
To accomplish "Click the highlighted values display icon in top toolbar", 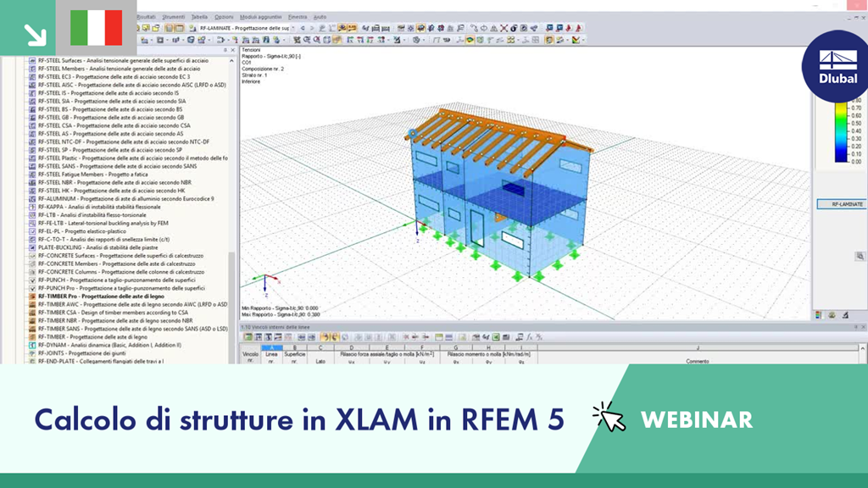I will pos(353,28).
